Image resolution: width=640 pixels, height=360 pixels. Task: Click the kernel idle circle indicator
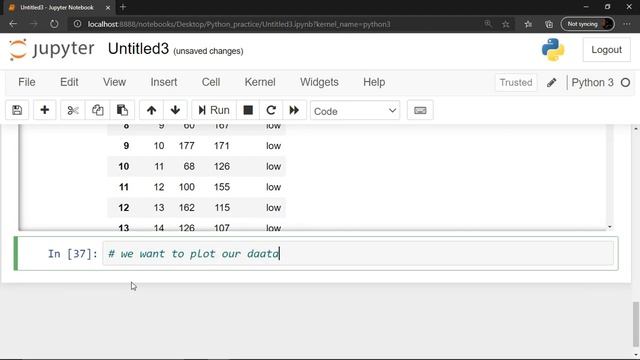coord(625,83)
